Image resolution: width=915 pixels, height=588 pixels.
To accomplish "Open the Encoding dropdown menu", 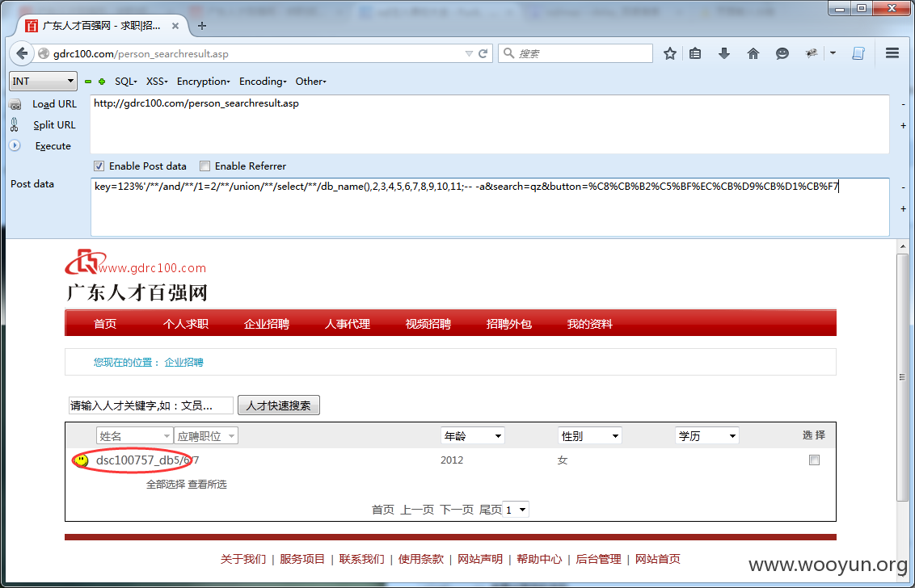I will coord(264,82).
